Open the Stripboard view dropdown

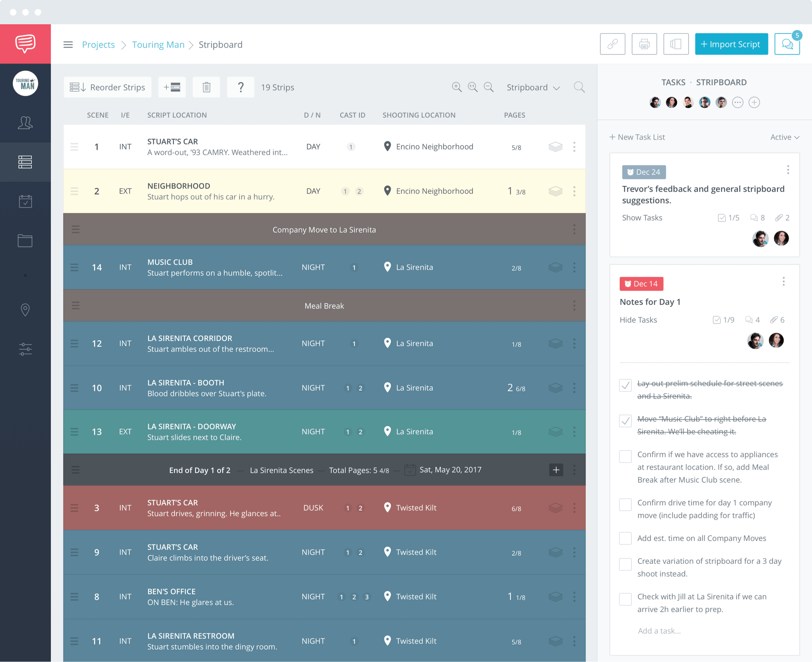[533, 87]
